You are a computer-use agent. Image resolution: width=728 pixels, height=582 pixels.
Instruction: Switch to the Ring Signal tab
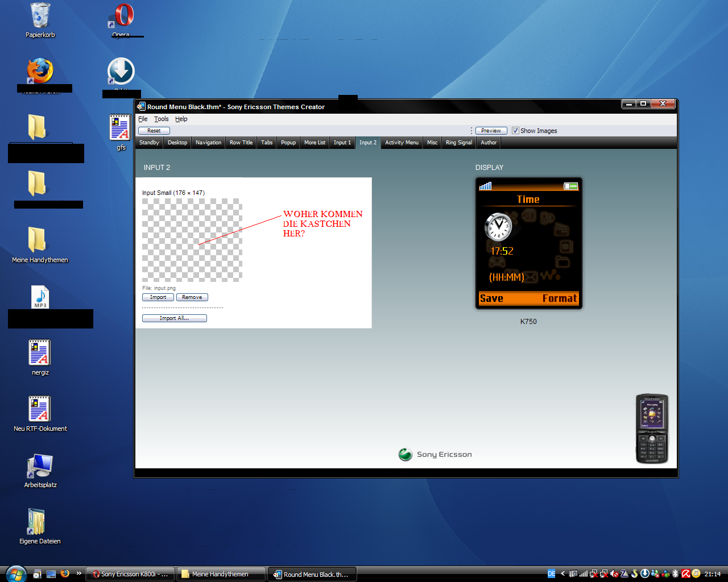459,143
